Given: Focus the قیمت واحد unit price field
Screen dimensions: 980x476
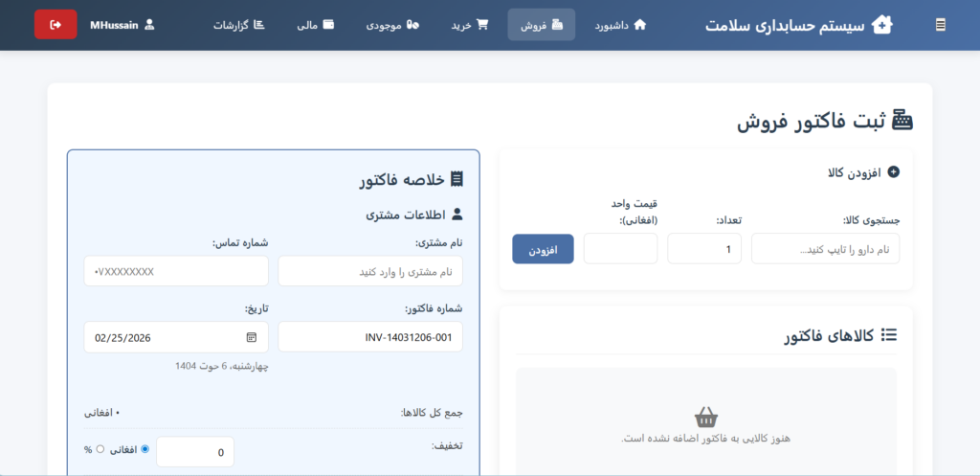Looking at the screenshot, I should tap(620, 249).
